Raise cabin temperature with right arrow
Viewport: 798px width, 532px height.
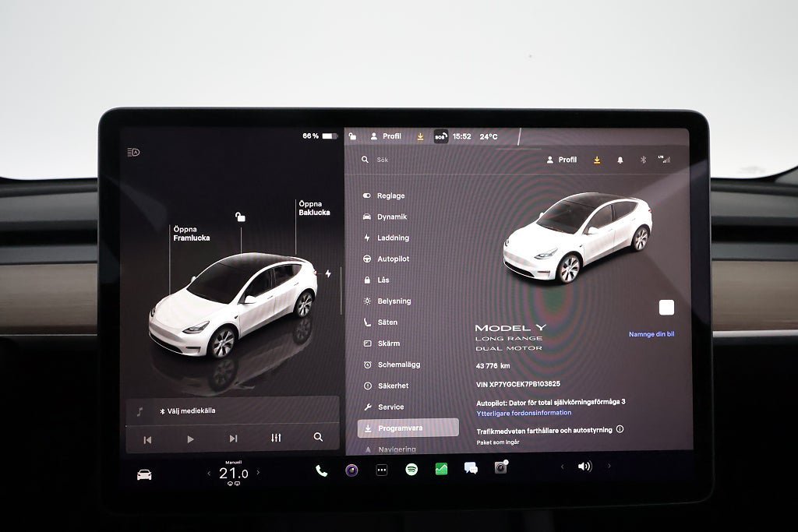[x=258, y=472]
